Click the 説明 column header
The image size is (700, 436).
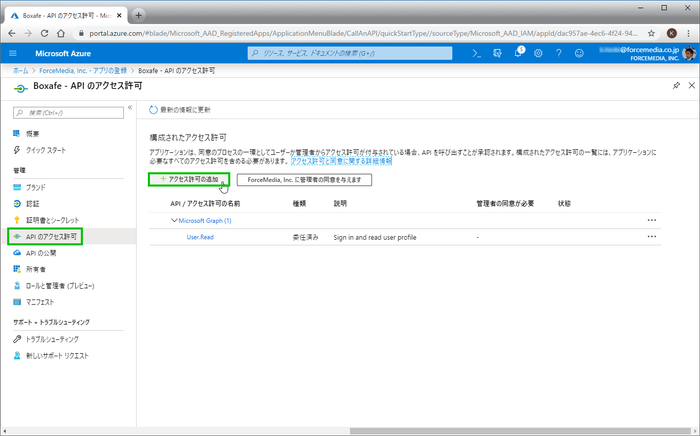click(x=340, y=203)
